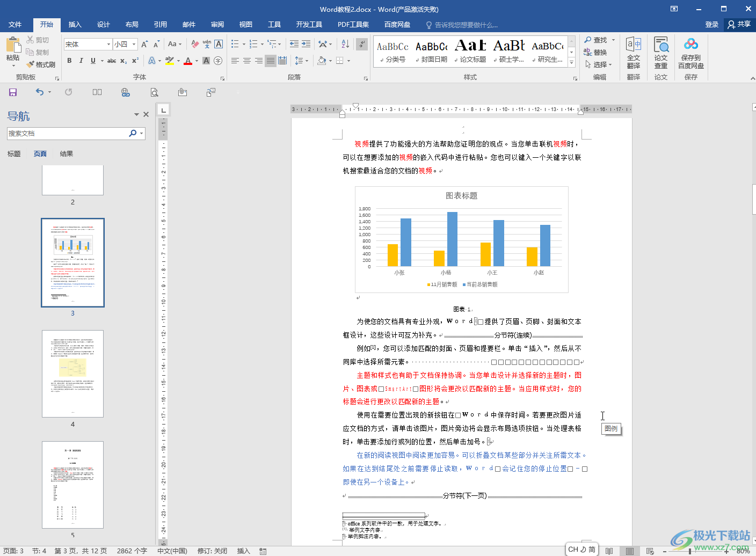
Task: Click Find (查找) button
Action: pos(595,40)
